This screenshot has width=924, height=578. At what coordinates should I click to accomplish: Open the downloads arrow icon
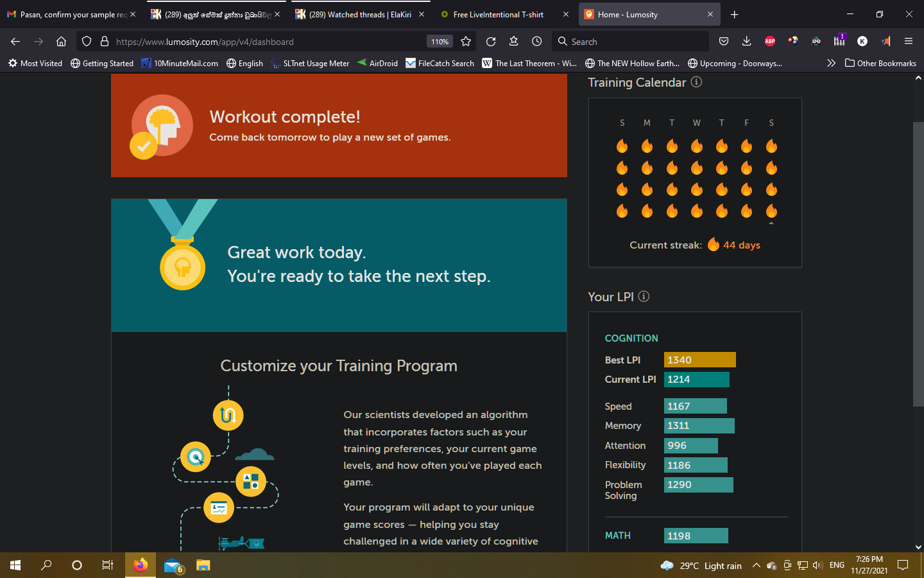(746, 42)
